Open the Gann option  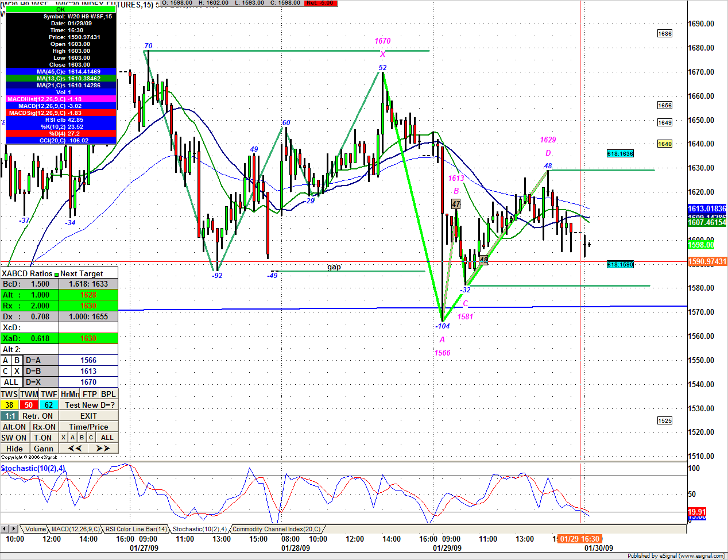click(x=44, y=449)
